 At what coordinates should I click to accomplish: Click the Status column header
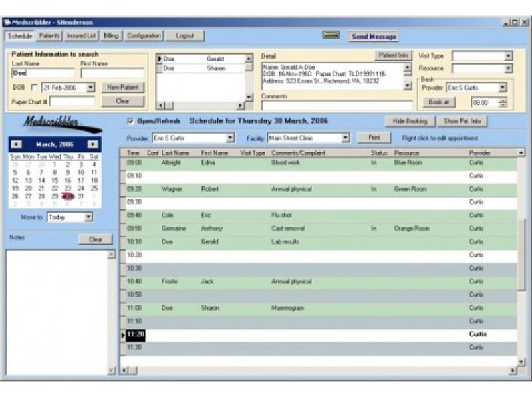pos(379,153)
